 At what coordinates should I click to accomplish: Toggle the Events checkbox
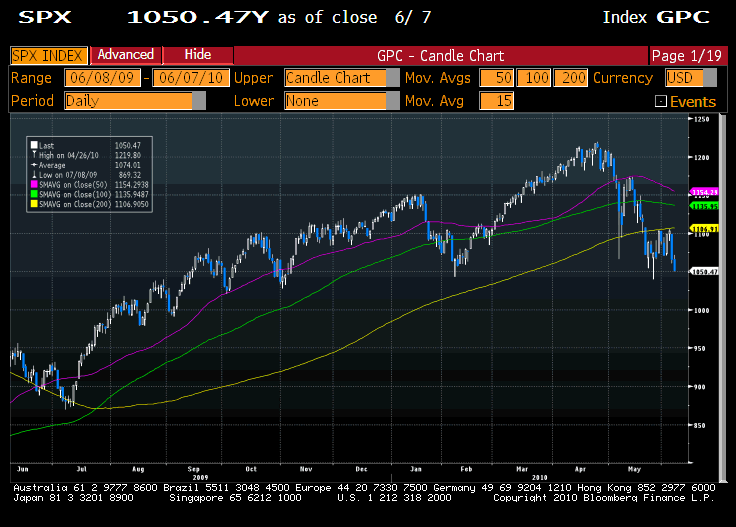pyautogui.click(x=660, y=101)
